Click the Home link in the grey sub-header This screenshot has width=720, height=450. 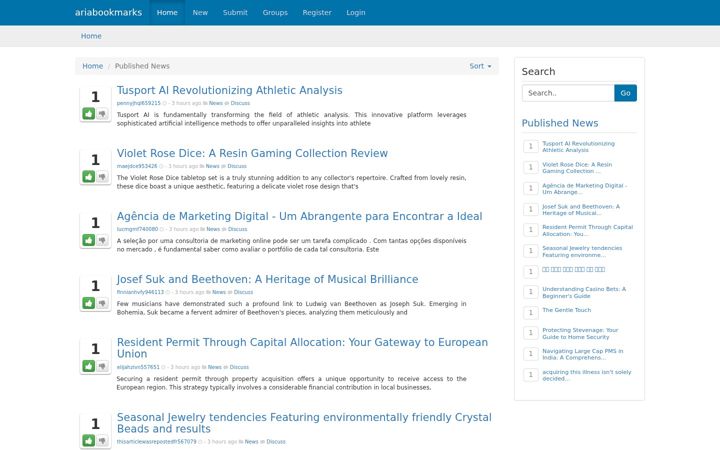[91, 36]
